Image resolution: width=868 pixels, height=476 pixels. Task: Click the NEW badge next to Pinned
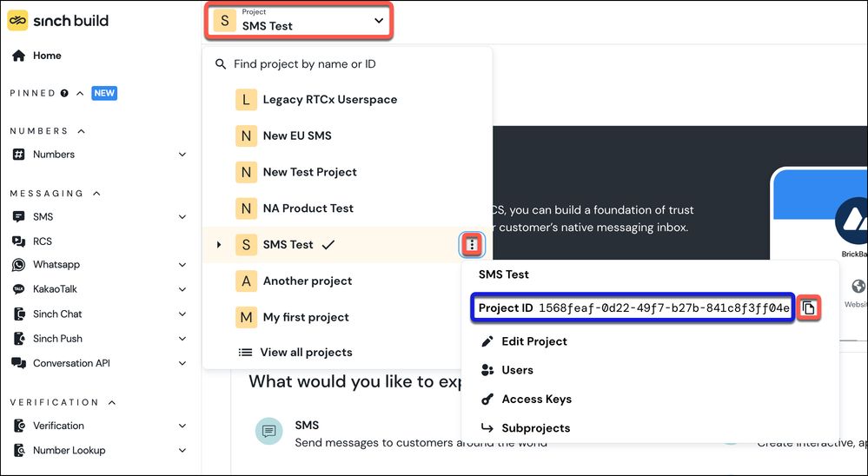[x=104, y=93]
